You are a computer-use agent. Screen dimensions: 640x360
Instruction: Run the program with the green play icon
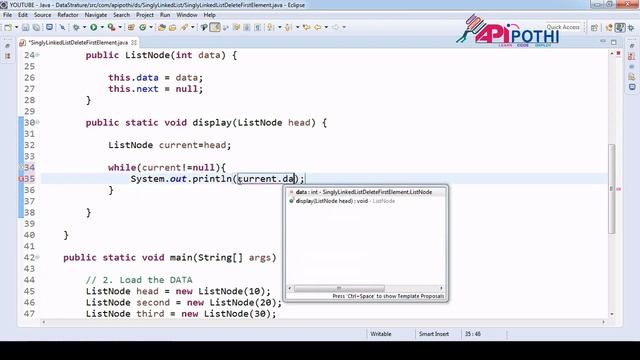pyautogui.click(x=93, y=27)
